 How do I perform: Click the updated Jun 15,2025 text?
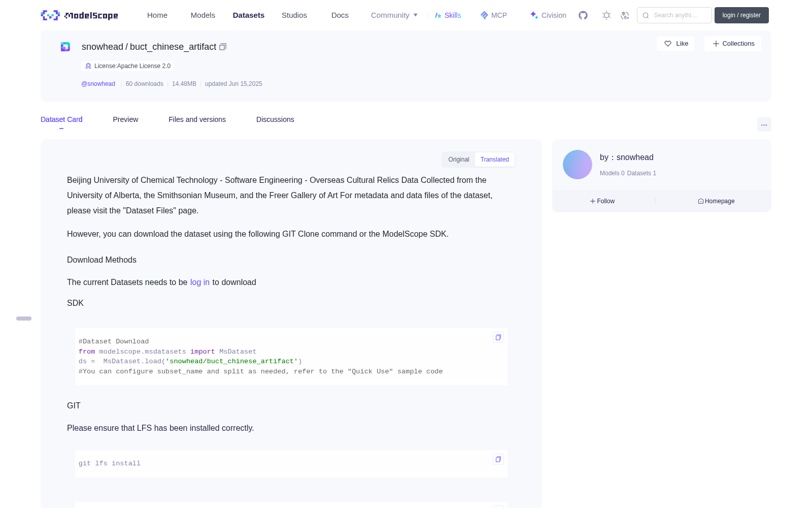[233, 84]
